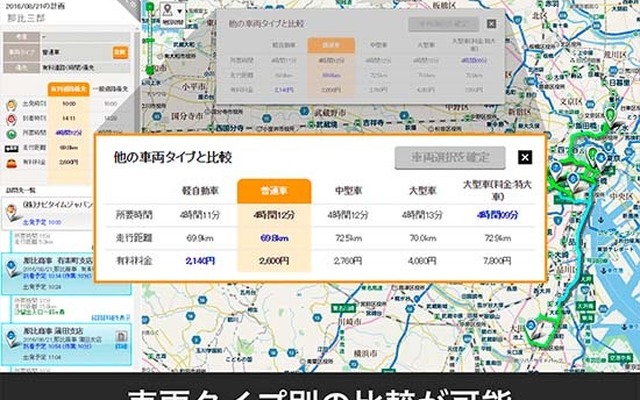This screenshot has width=640, height=400.
Task: Click the 2,140円 toll value
Action: point(200,261)
